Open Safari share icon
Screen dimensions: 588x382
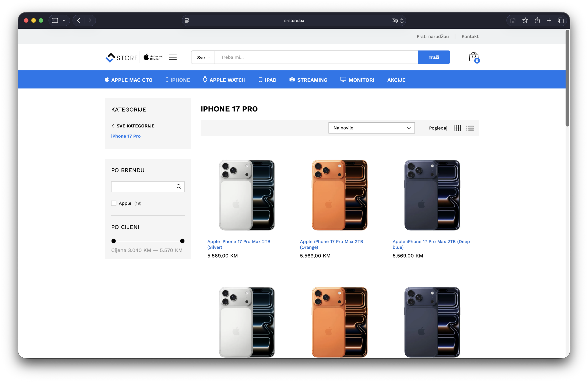[537, 20]
